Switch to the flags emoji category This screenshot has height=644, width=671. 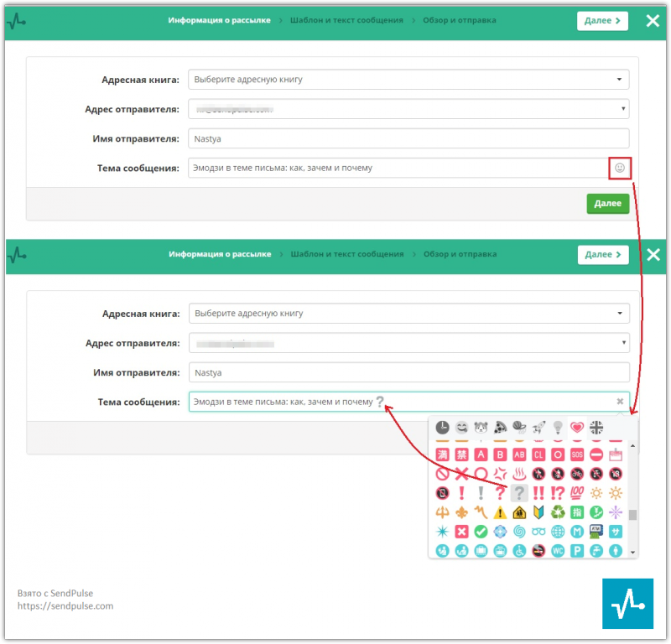(596, 427)
